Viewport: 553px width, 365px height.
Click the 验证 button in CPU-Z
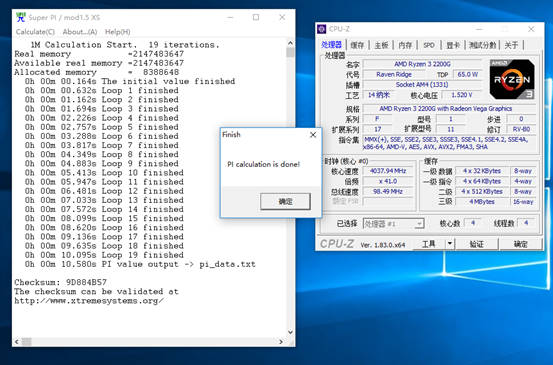[476, 244]
